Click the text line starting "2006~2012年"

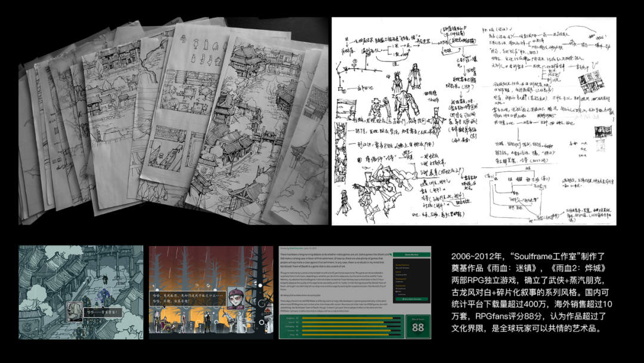pos(528,257)
